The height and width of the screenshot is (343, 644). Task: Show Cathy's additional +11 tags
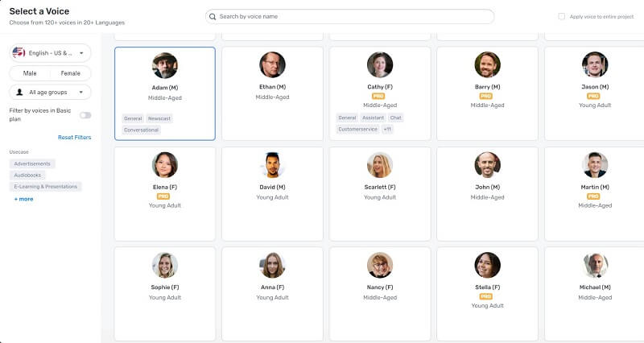(x=387, y=129)
